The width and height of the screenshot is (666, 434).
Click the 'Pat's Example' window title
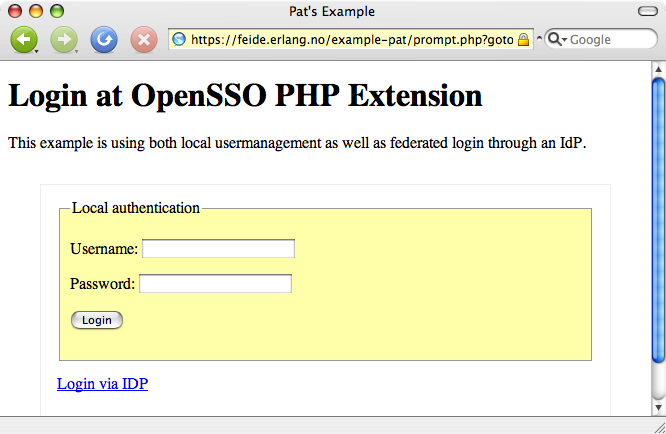pos(332,11)
